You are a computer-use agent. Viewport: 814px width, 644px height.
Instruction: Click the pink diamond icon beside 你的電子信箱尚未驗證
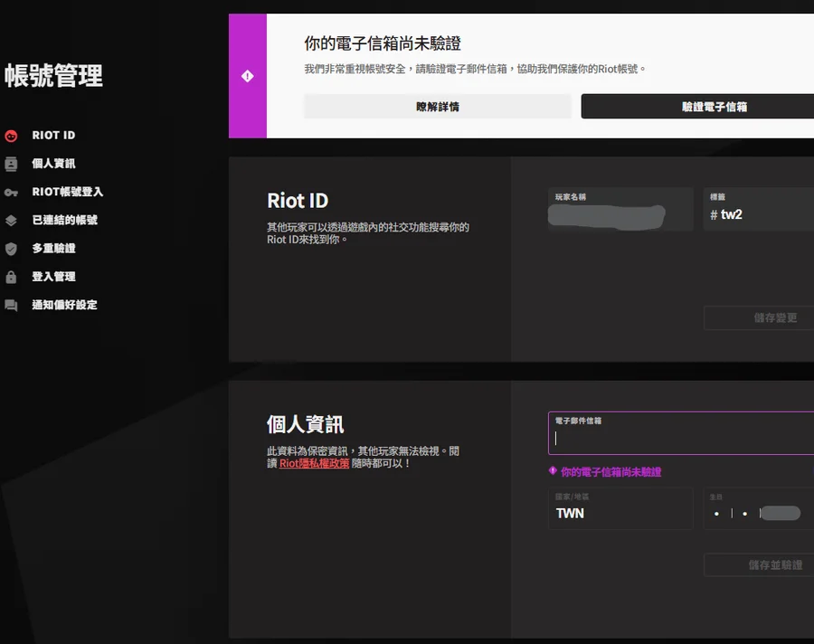point(553,471)
